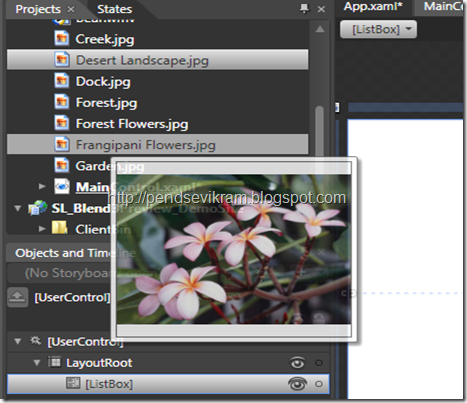Viewport: 467px width, 403px height.
Task: Collapse the SL_Blend project node
Action: (x=18, y=208)
